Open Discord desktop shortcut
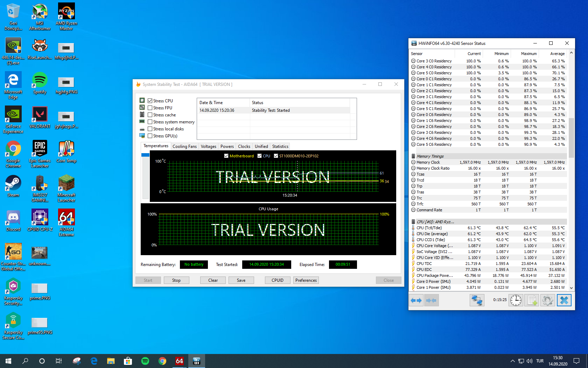The image size is (588, 368). 13,220
